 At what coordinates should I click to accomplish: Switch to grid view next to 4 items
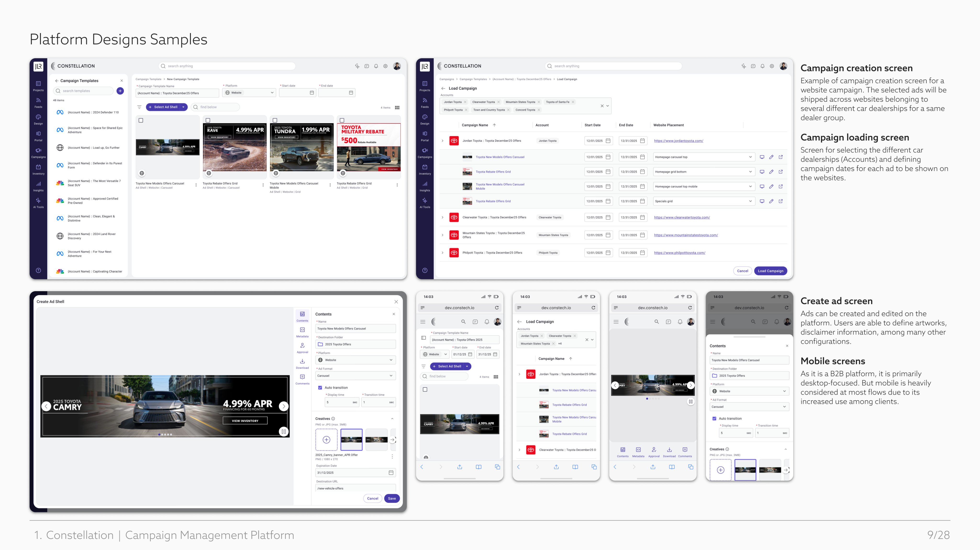pos(397,107)
